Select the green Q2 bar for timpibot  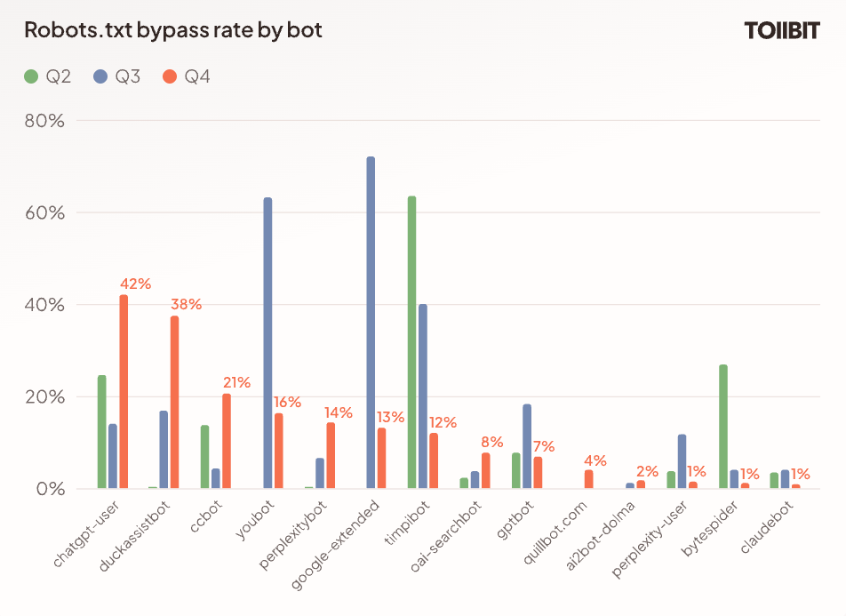pos(411,342)
